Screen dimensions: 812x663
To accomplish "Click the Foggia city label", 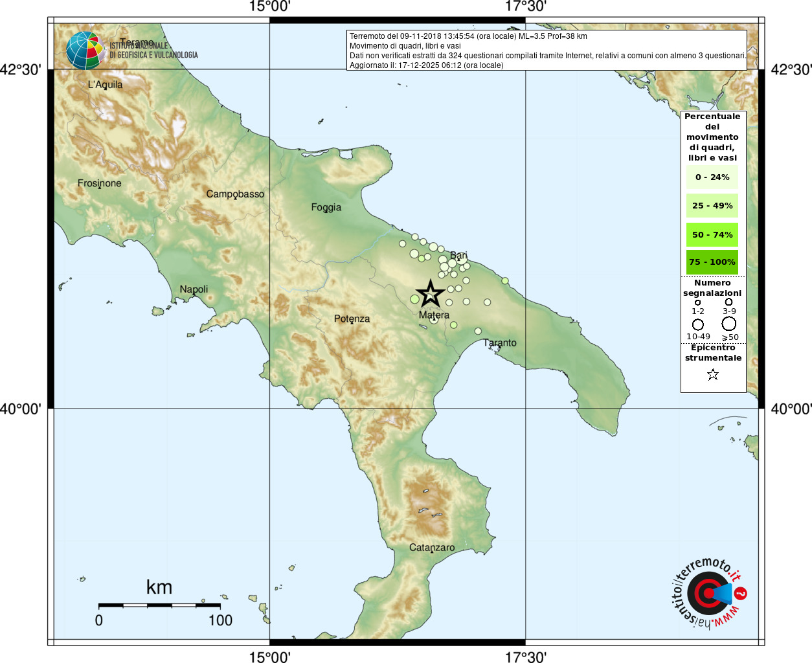I will [326, 207].
